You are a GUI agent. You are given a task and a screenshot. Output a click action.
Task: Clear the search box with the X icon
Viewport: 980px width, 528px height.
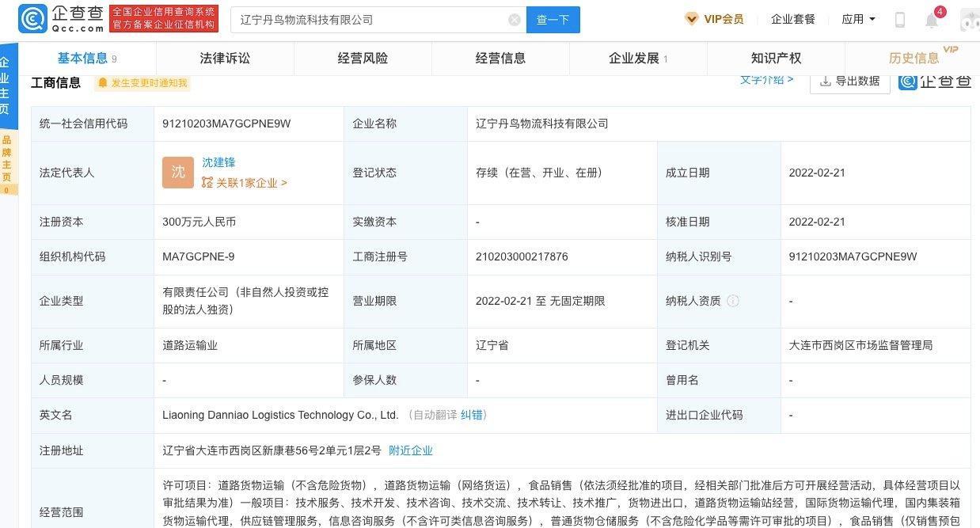tap(515, 20)
